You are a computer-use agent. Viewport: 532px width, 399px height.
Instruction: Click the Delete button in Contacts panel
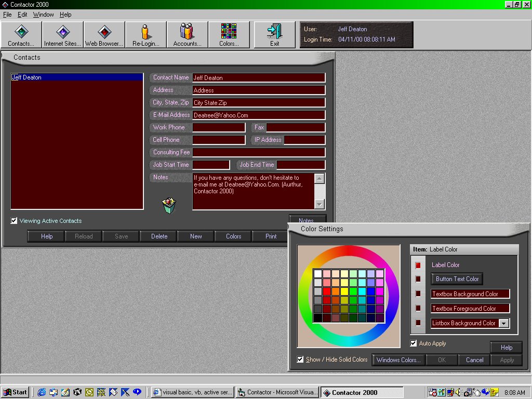tap(159, 236)
